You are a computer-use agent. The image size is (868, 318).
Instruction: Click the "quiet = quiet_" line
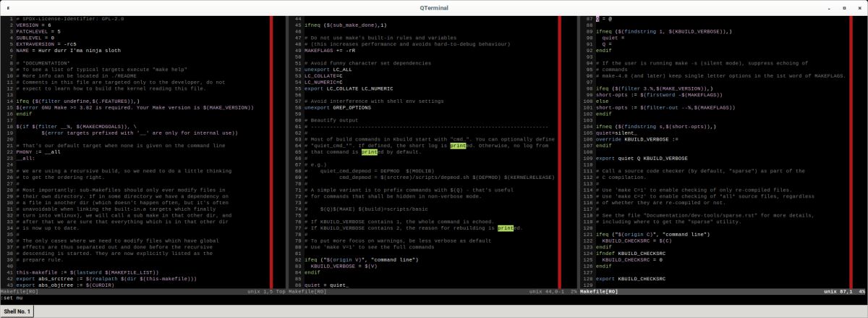click(326, 285)
